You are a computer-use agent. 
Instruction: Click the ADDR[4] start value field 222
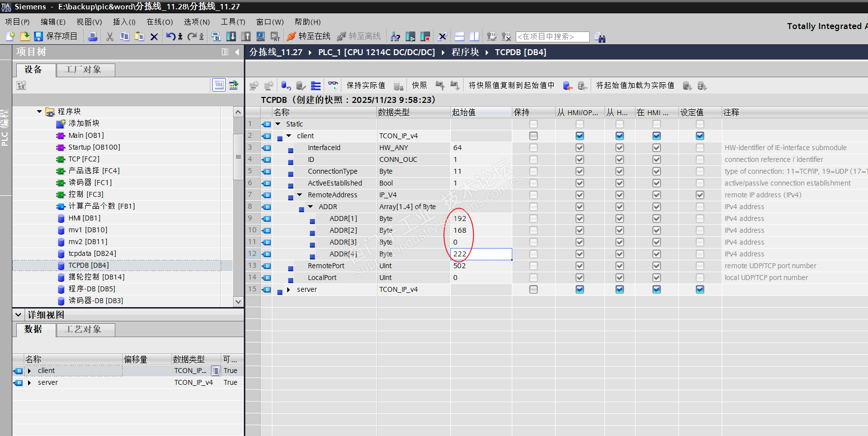coord(481,254)
